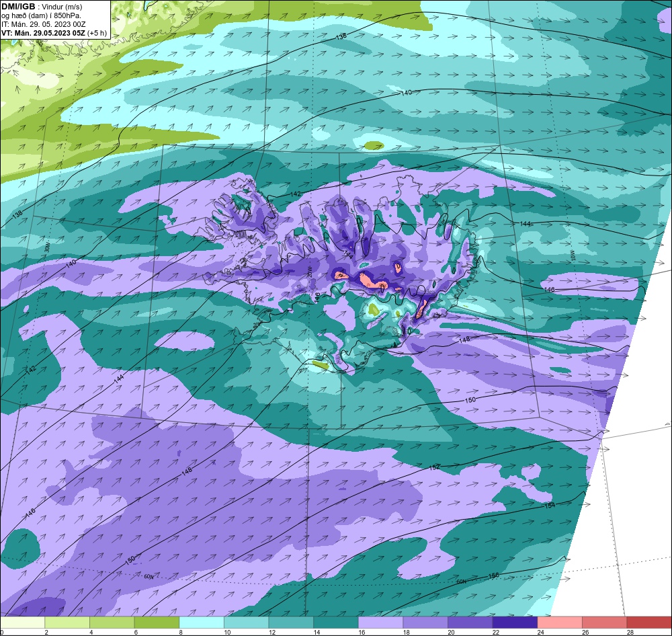Click the legend tick label '12'
The width and height of the screenshot is (672, 636).
(x=272, y=632)
